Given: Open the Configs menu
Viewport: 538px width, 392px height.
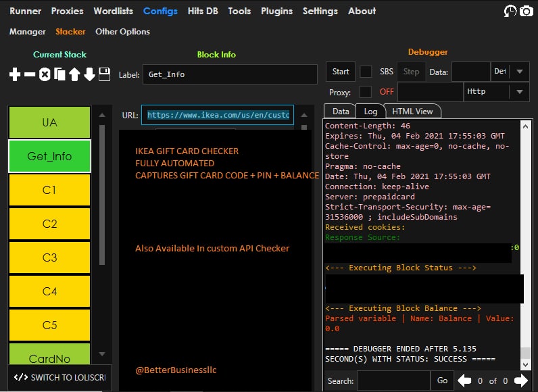Looking at the screenshot, I should point(160,11).
